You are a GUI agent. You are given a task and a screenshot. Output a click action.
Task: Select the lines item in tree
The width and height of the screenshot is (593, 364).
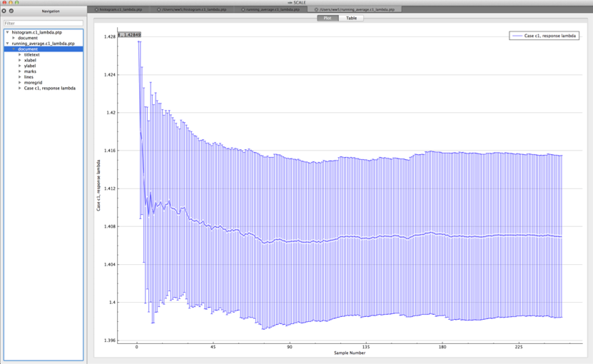[29, 77]
